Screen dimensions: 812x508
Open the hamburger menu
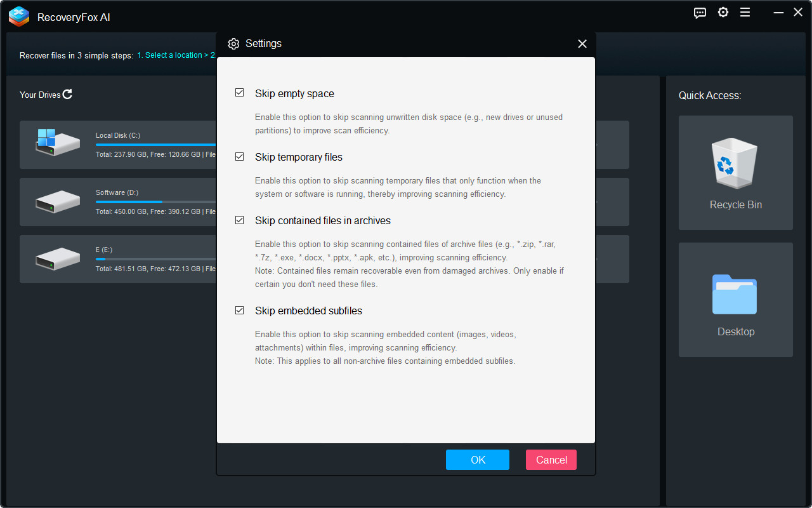pyautogui.click(x=745, y=12)
